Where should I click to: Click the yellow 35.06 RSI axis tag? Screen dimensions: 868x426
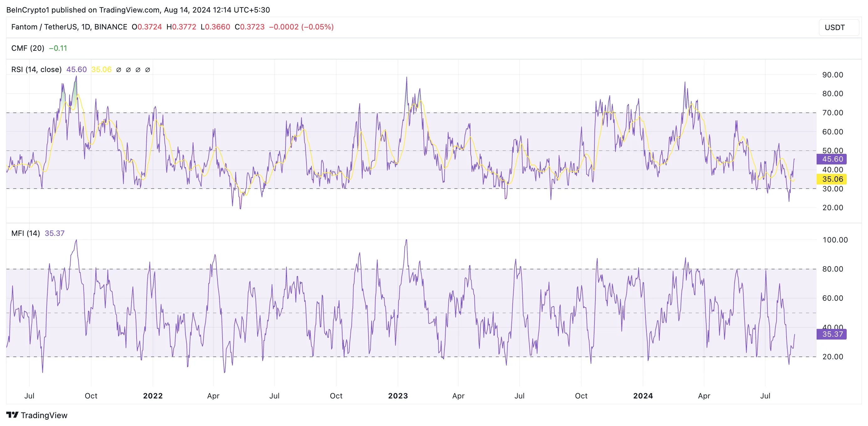click(832, 179)
